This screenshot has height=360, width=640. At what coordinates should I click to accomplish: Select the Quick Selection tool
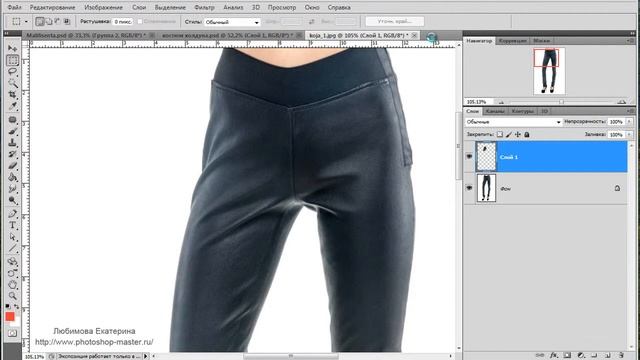[12, 83]
